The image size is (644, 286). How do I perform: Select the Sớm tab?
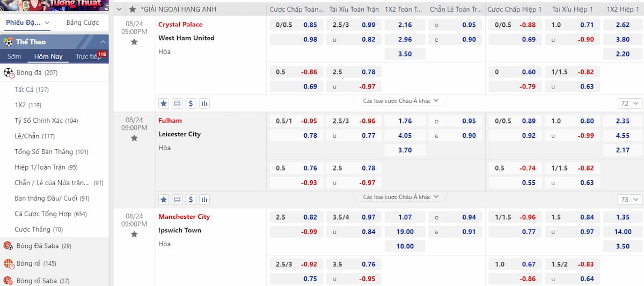pyautogui.click(x=14, y=56)
